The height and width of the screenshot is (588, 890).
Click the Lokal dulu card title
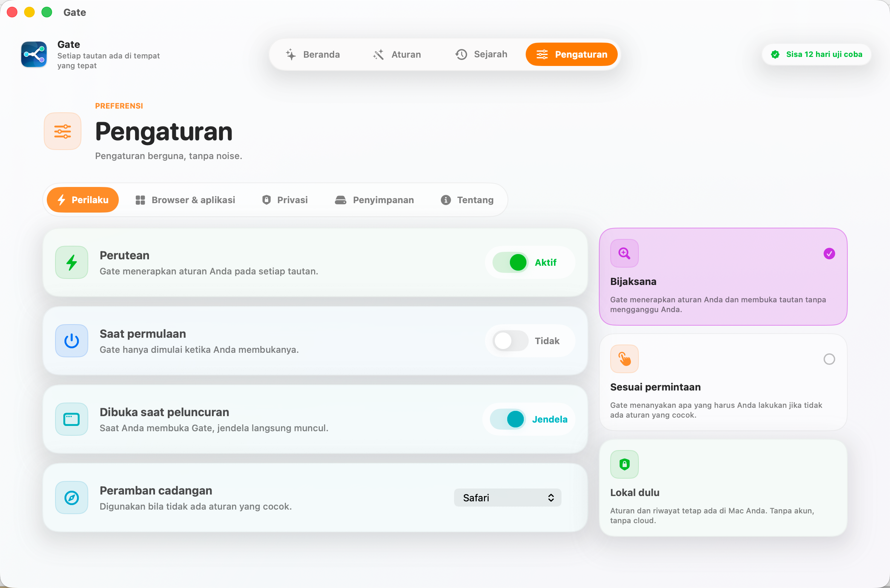[x=635, y=493]
